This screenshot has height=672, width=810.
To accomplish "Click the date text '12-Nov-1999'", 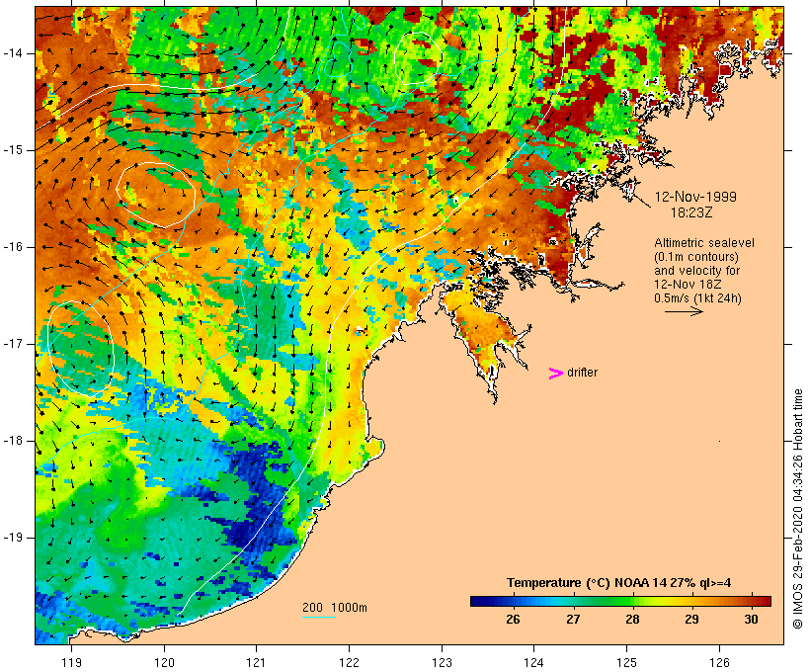I will 695,197.
